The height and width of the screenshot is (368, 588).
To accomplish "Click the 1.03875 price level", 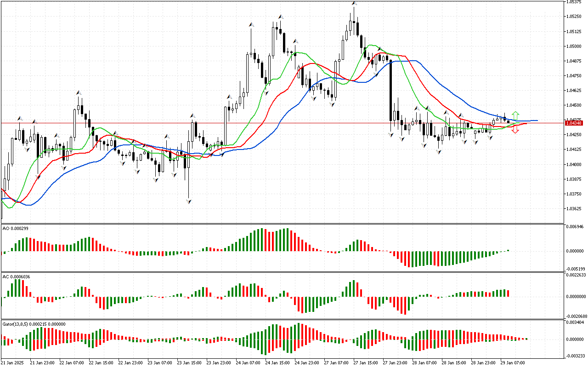I will point(574,179).
